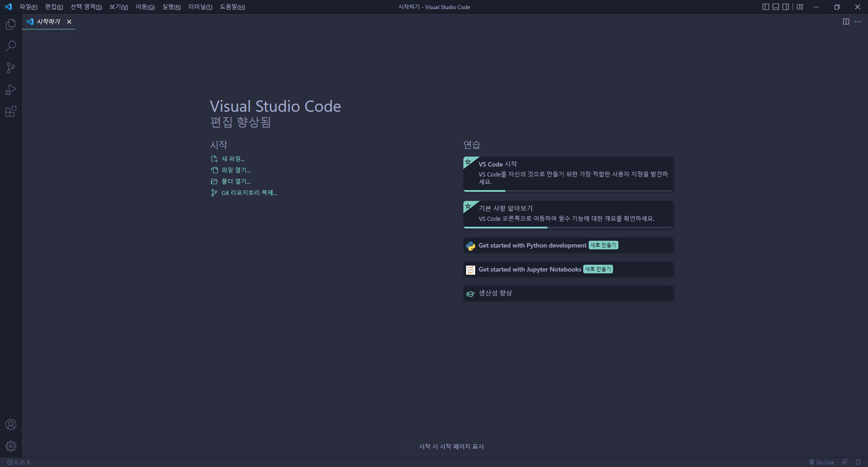Open the 터미널(T) menu
The height and width of the screenshot is (467, 868).
(x=200, y=7)
